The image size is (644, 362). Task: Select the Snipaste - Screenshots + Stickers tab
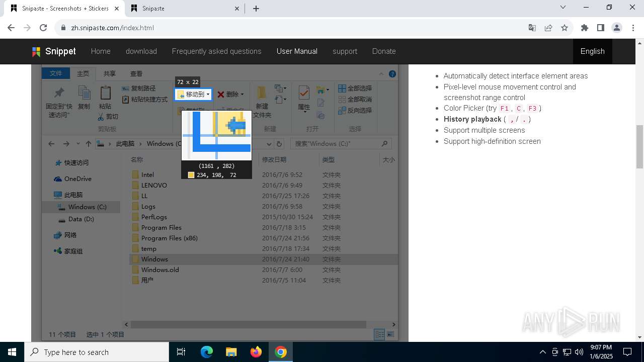[x=65, y=9]
